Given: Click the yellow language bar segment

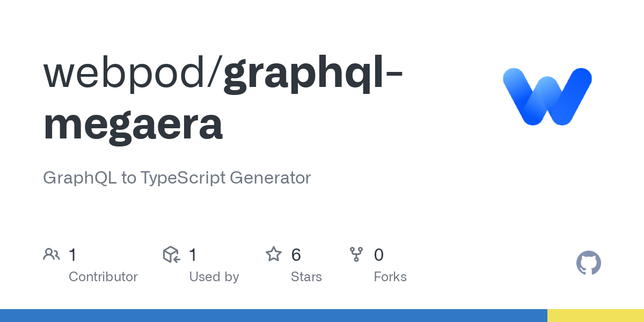Looking at the screenshot, I should (x=596, y=316).
